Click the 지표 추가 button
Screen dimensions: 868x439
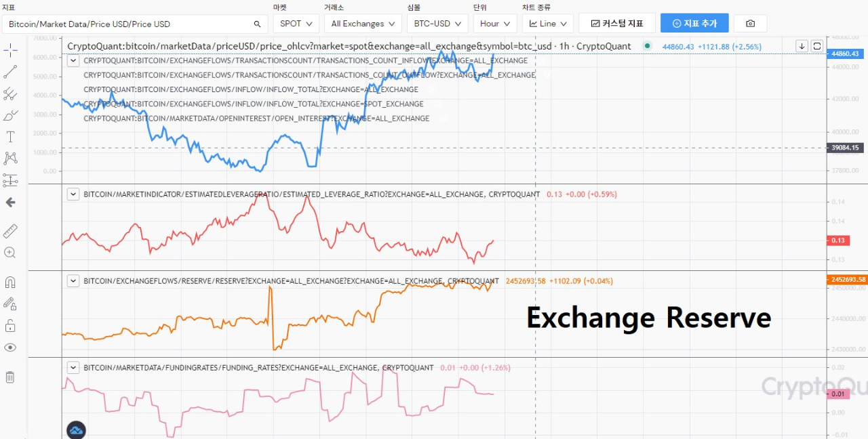click(x=694, y=22)
